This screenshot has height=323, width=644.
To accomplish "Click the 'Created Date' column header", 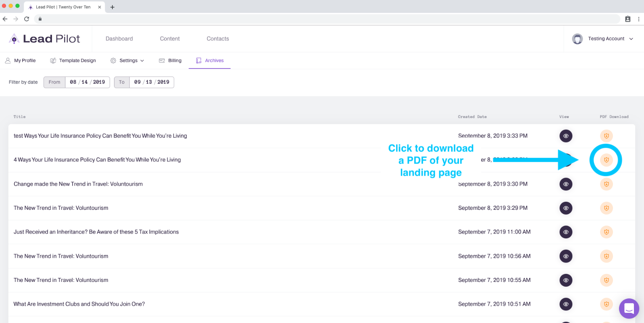I will (472, 117).
